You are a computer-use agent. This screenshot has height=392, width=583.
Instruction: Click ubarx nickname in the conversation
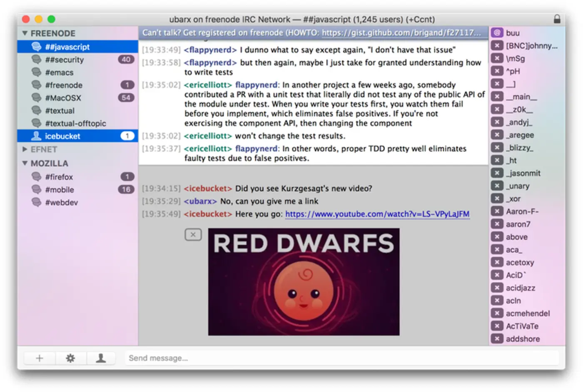(x=200, y=201)
